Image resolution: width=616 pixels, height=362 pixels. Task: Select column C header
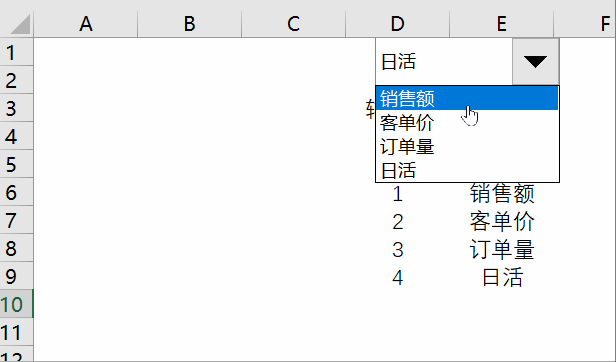293,24
